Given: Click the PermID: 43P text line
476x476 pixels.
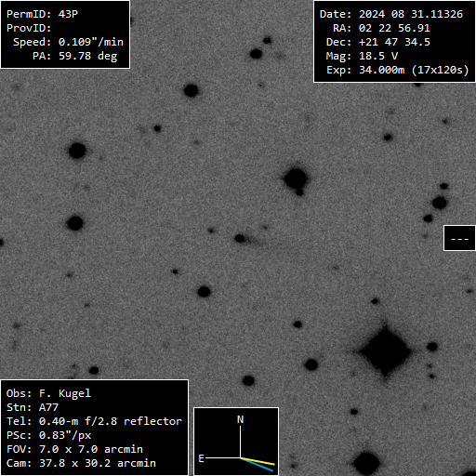Looking at the screenshot, I should click(42, 14).
